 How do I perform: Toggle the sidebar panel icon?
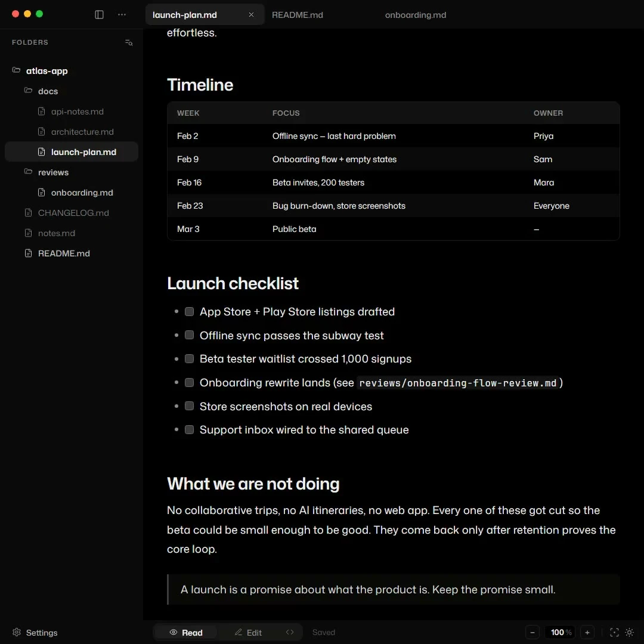(99, 15)
